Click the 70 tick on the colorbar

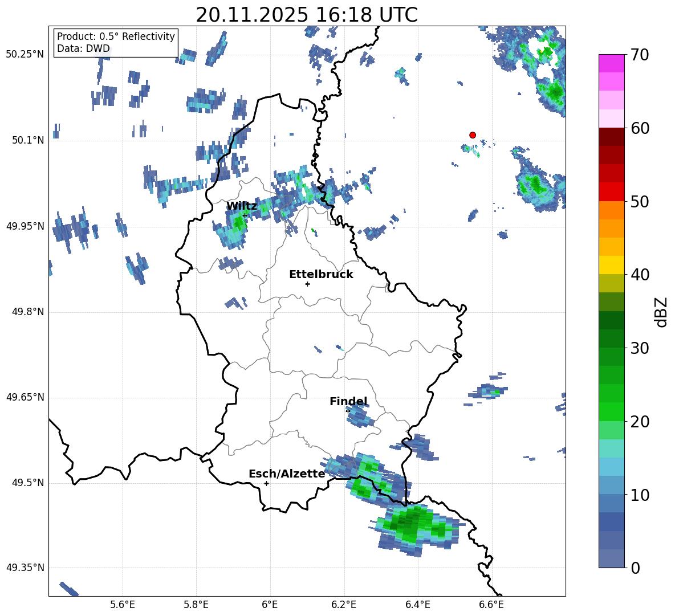point(640,55)
